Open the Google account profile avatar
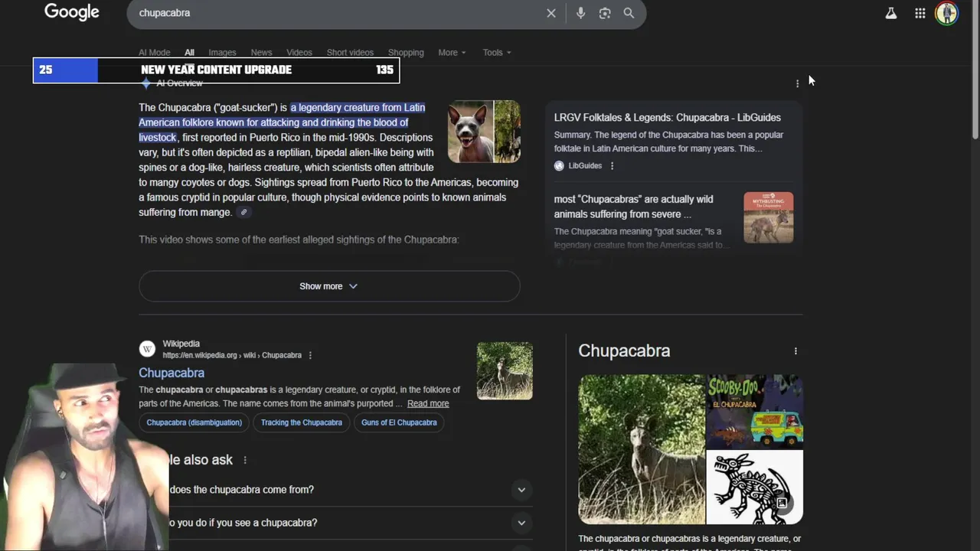The image size is (980, 551). coord(947,13)
